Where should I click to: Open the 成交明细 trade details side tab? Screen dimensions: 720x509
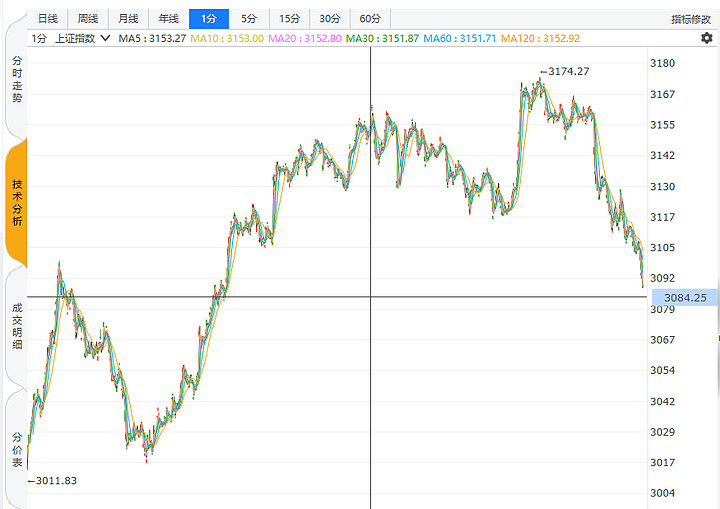(x=16, y=328)
